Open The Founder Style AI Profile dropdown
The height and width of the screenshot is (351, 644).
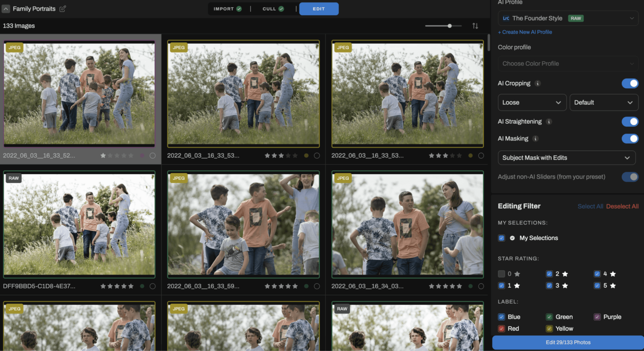coord(568,18)
